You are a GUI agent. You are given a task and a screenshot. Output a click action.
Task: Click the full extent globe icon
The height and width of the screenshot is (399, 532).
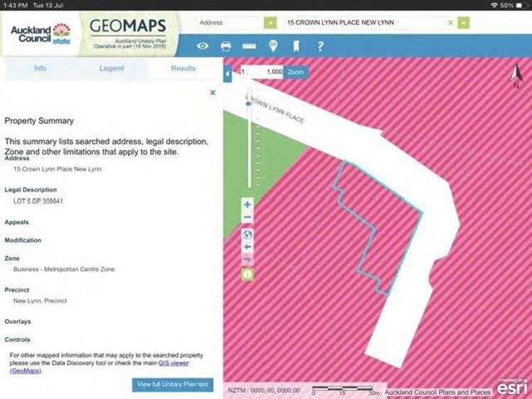247,234
